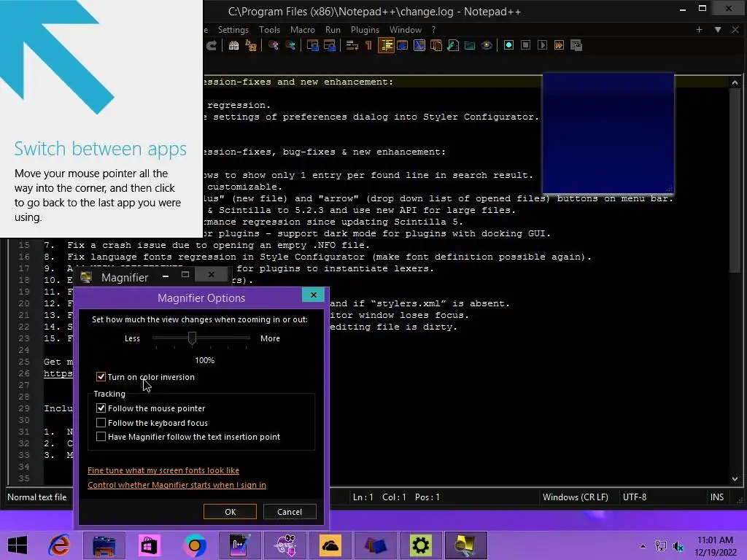Click line number 35 in the margin
Screen dimensions: 747x560
(24, 478)
